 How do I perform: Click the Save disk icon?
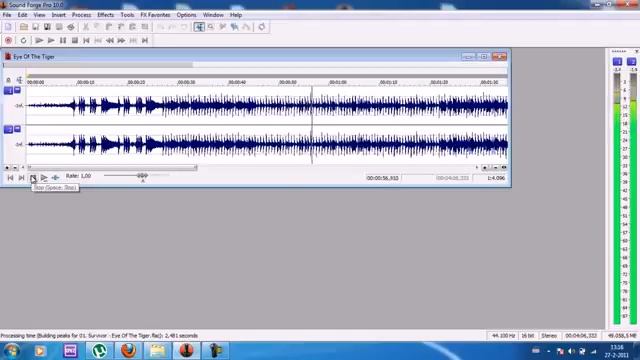pyautogui.click(x=36, y=27)
